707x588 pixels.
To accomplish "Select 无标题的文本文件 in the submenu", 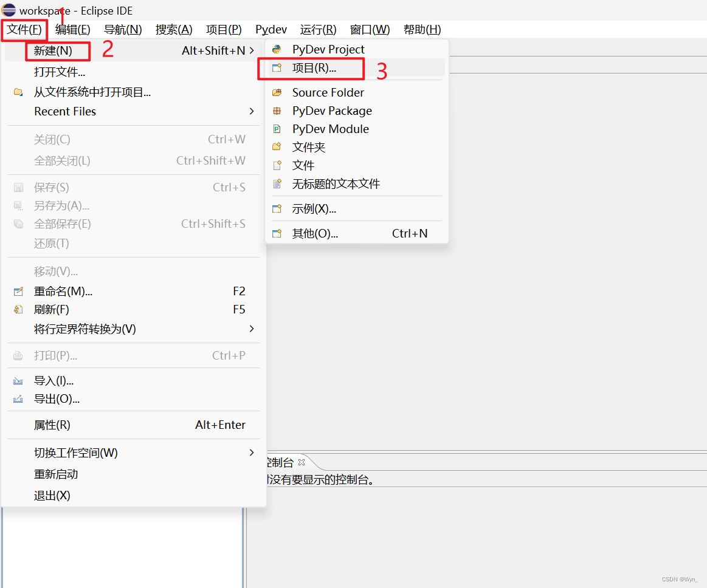I will coord(357,184).
